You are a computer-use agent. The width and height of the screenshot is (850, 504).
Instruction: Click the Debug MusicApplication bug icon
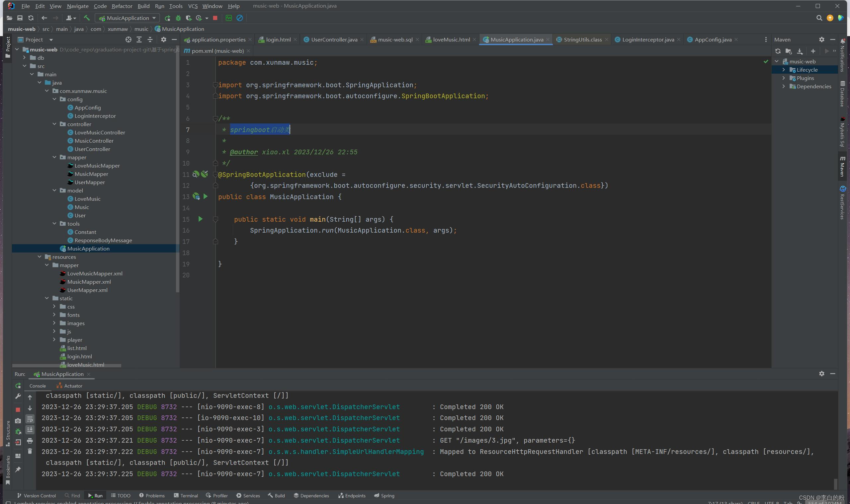(178, 18)
